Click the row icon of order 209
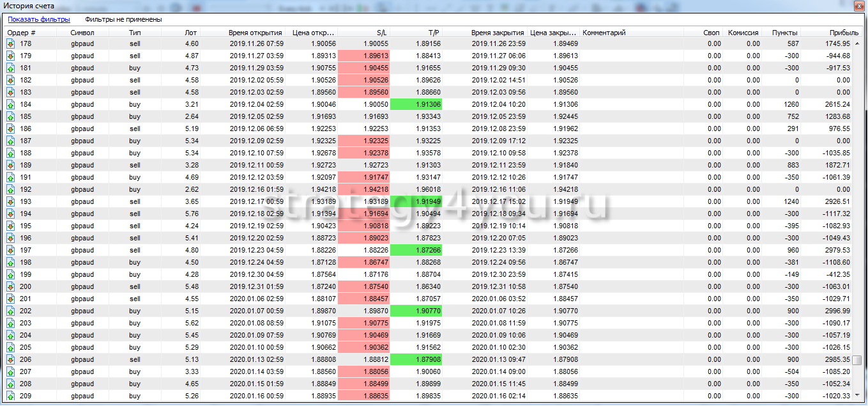 [10, 396]
